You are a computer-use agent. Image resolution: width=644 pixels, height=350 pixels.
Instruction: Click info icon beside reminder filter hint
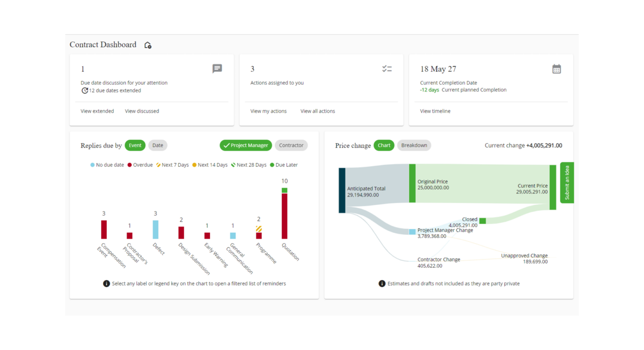pyautogui.click(x=106, y=283)
